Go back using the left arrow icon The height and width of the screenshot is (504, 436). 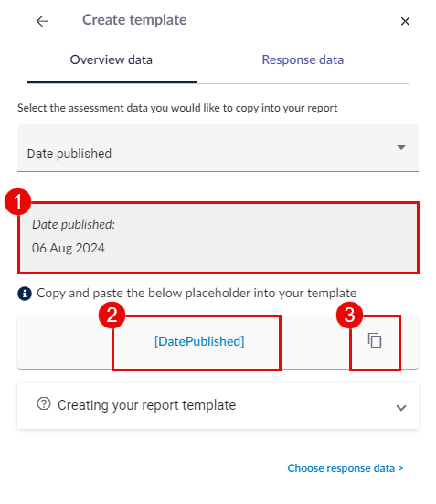pos(42,22)
